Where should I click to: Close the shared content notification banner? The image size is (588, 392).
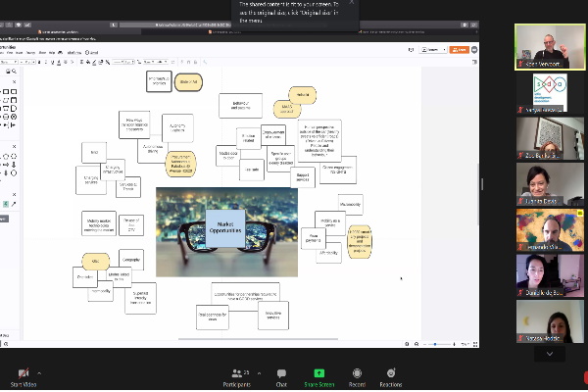pos(351,4)
